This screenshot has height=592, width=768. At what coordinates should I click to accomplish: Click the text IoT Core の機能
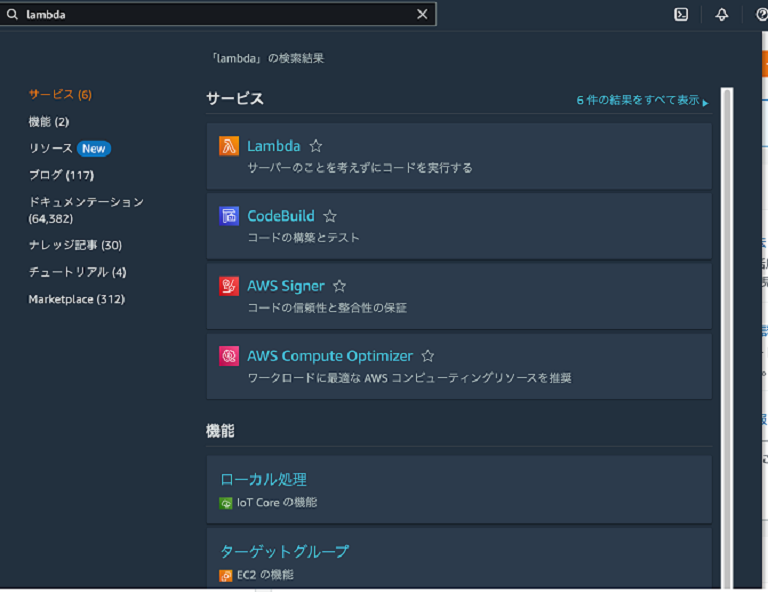point(277,502)
